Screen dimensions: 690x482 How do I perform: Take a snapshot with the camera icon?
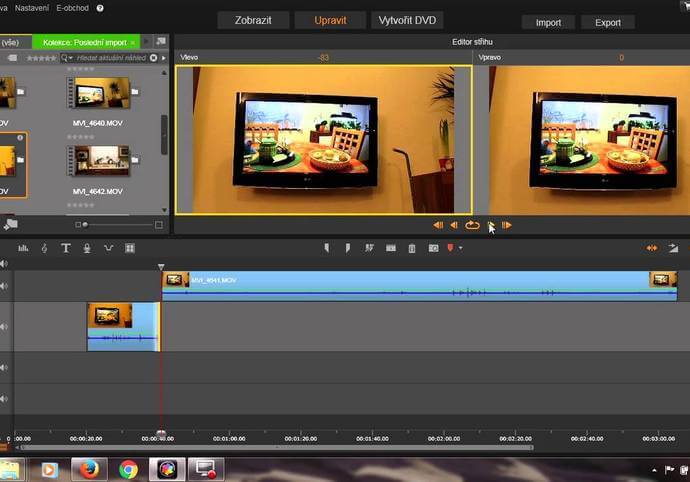(433, 248)
